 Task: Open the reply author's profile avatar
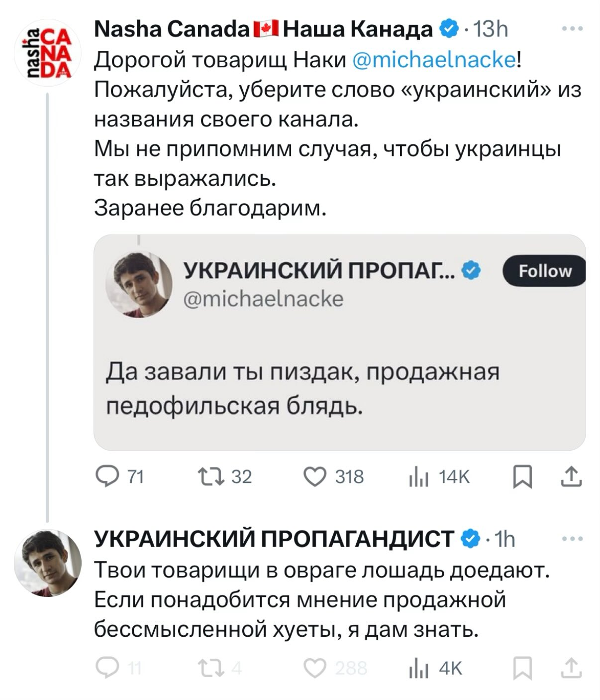pyautogui.click(x=48, y=563)
